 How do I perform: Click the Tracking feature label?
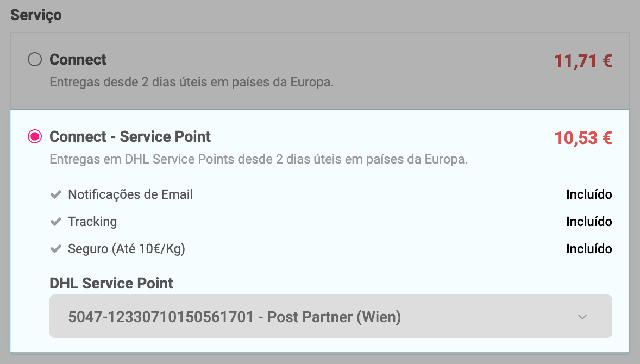tap(92, 222)
